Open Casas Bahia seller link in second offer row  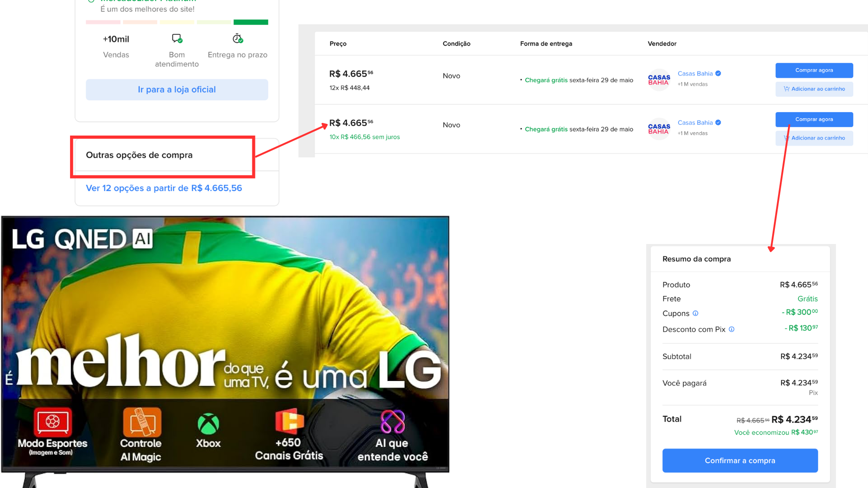click(x=695, y=123)
